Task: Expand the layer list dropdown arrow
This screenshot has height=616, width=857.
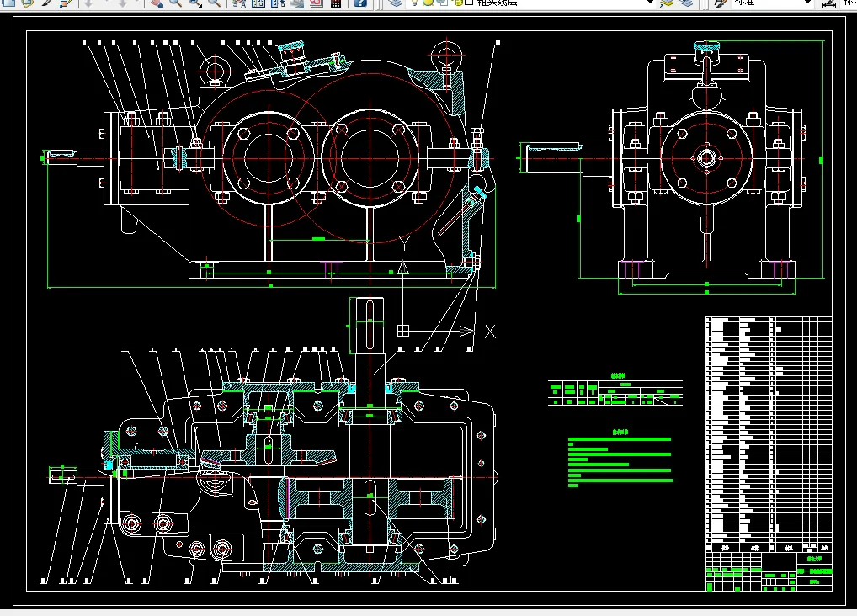Action: click(650, 3)
